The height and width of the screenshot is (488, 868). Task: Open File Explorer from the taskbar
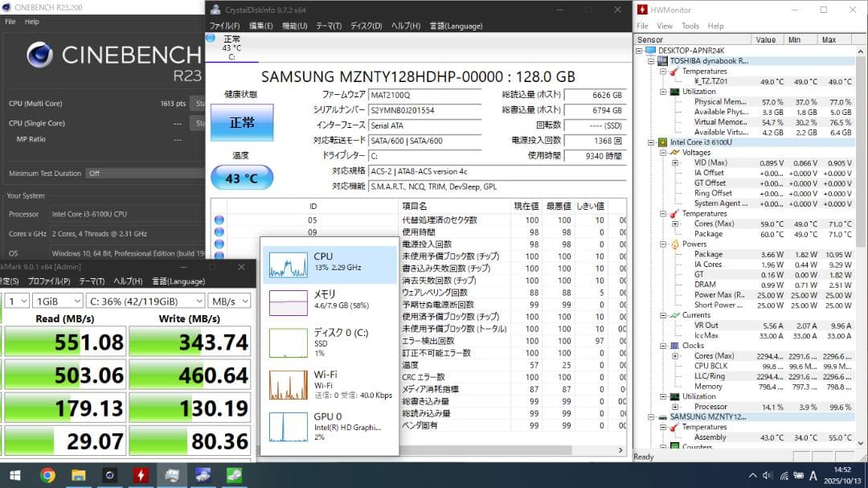pos(79,475)
